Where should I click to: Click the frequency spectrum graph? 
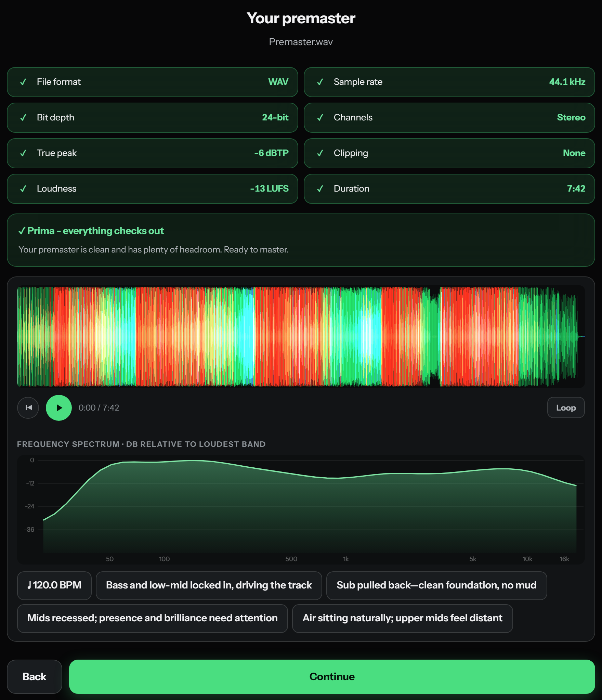click(301, 509)
